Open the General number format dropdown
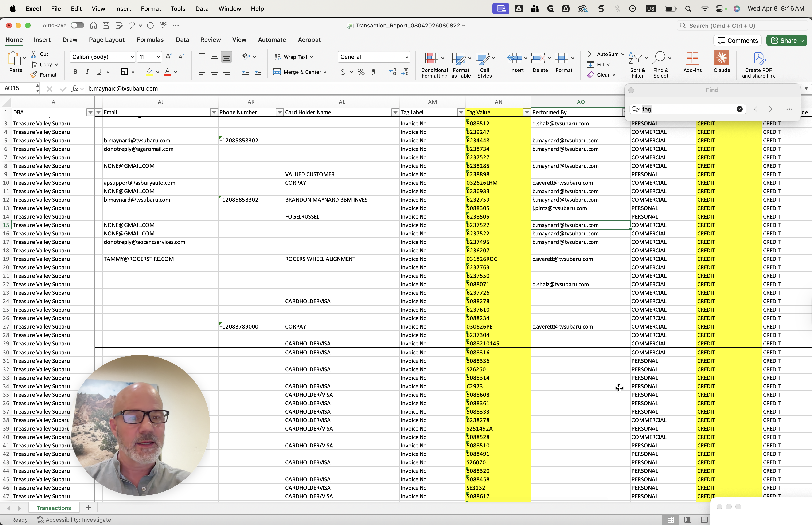 [406, 57]
